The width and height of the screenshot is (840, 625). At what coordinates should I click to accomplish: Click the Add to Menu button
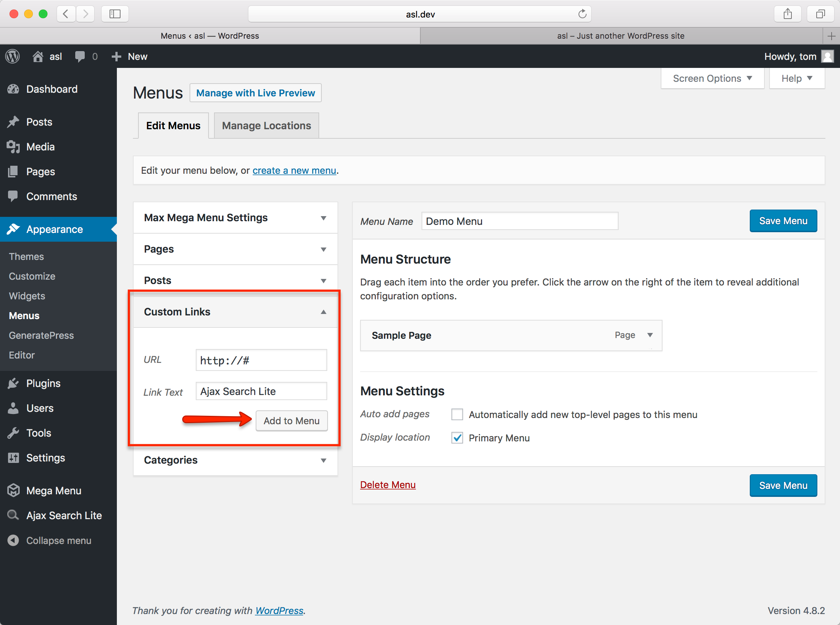click(x=291, y=421)
